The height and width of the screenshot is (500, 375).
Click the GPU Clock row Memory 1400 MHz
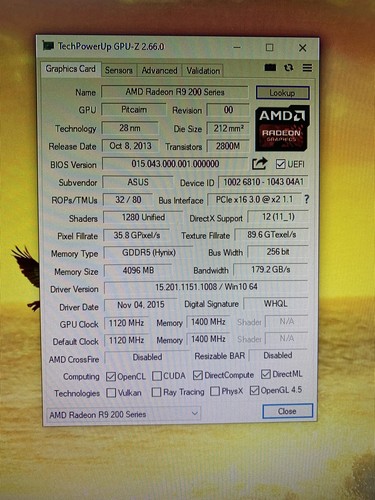(208, 322)
